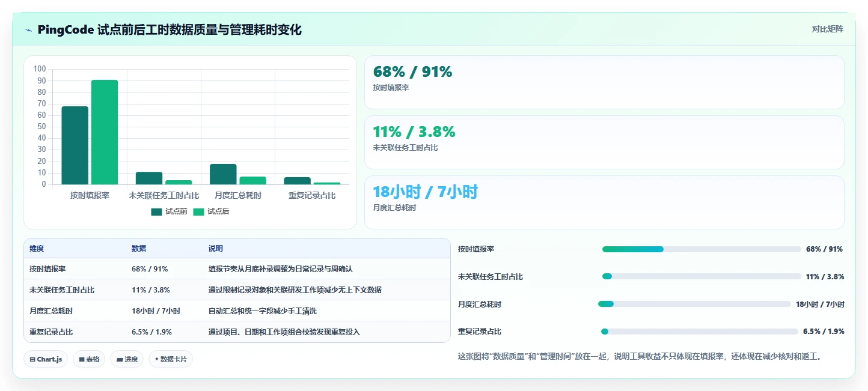Click the chart axis label 月度汇总耗时
The width and height of the screenshot is (868, 391).
238,196
